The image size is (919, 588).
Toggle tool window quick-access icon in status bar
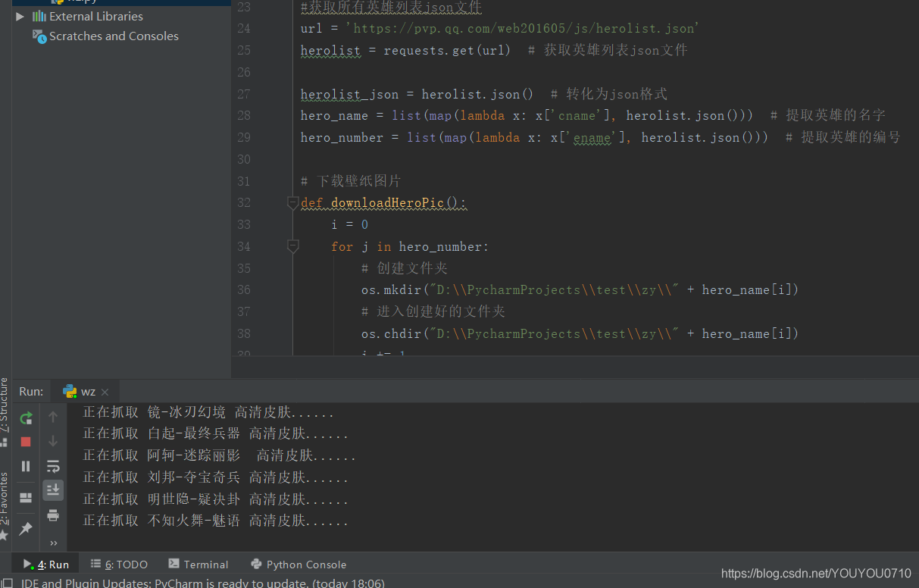(x=7, y=583)
